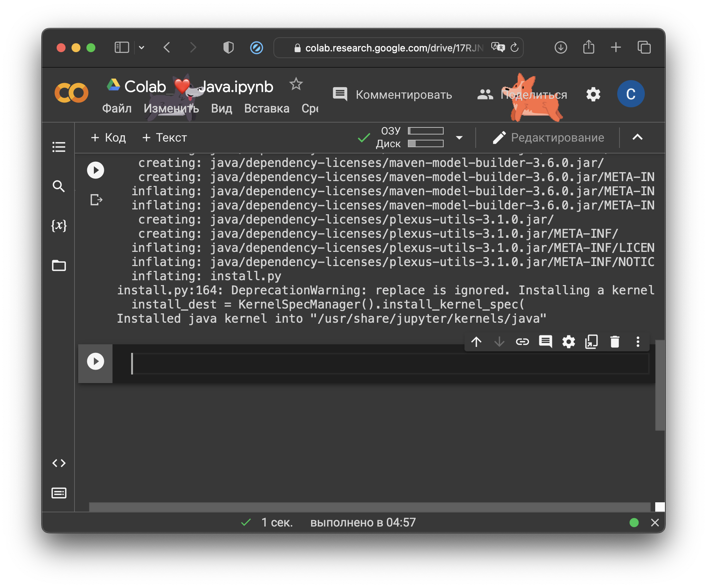Viewport: 707px width, 588px height.
Task: Open the Файл menu
Action: [x=117, y=108]
